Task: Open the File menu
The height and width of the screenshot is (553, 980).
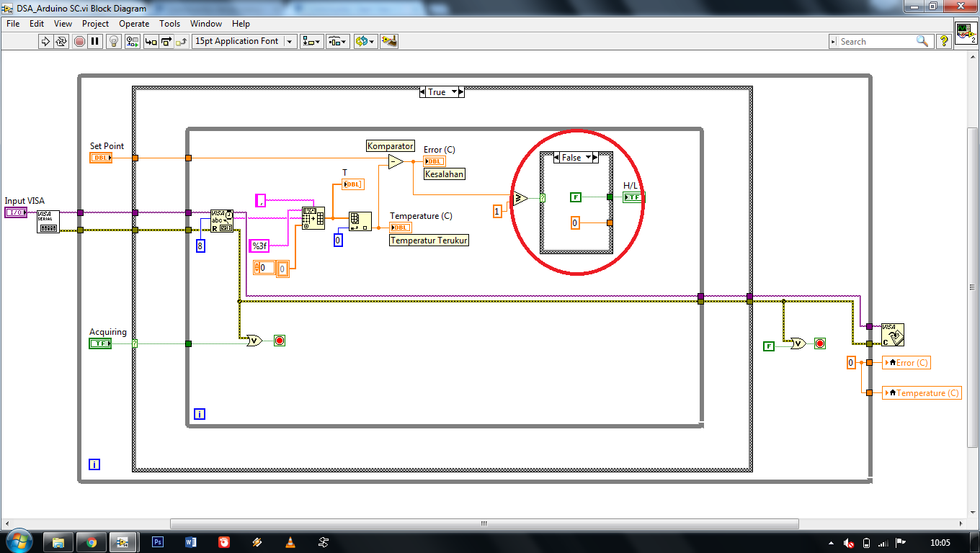Action: pyautogui.click(x=13, y=24)
